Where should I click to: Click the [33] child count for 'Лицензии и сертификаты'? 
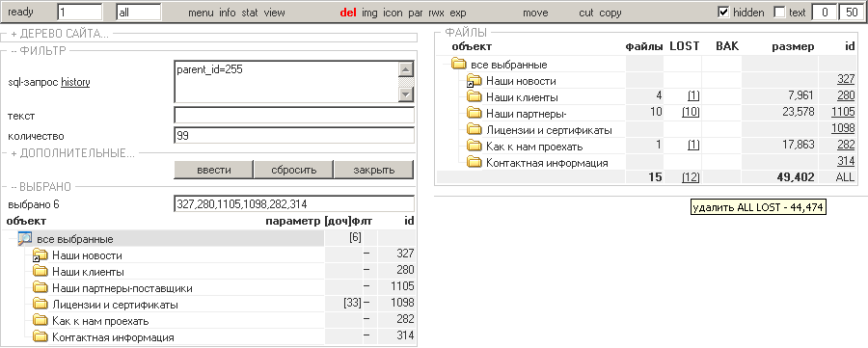tap(353, 304)
